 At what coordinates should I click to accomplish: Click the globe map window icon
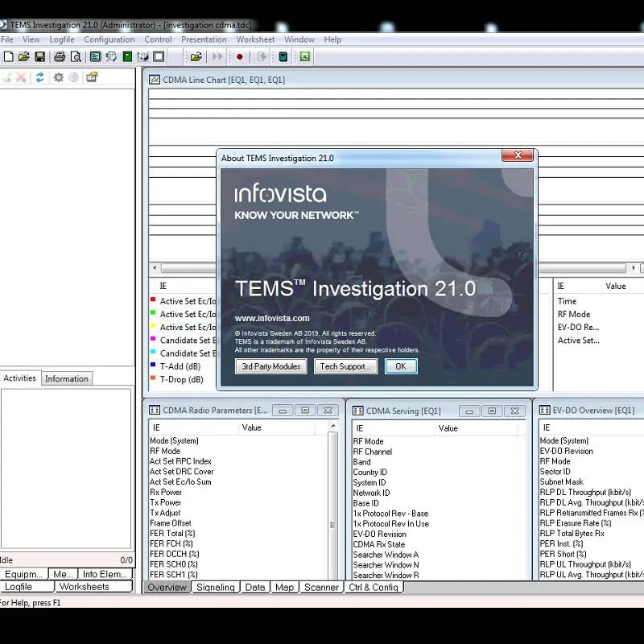click(x=143, y=56)
